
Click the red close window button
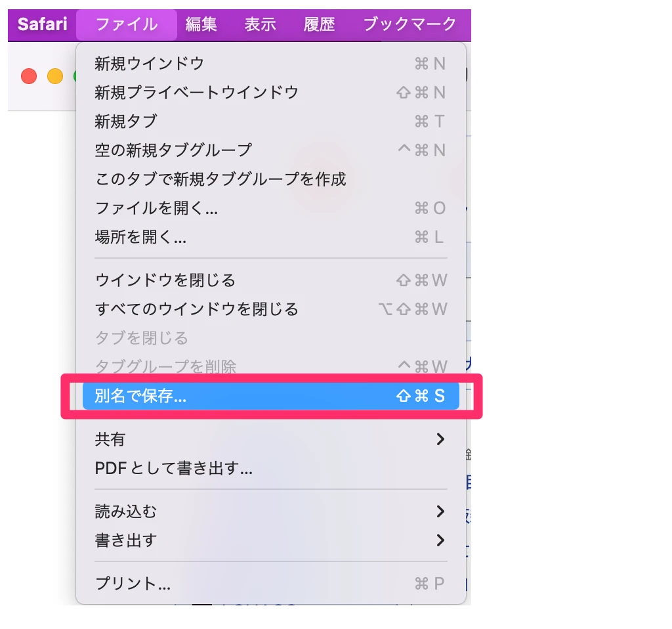[29, 76]
